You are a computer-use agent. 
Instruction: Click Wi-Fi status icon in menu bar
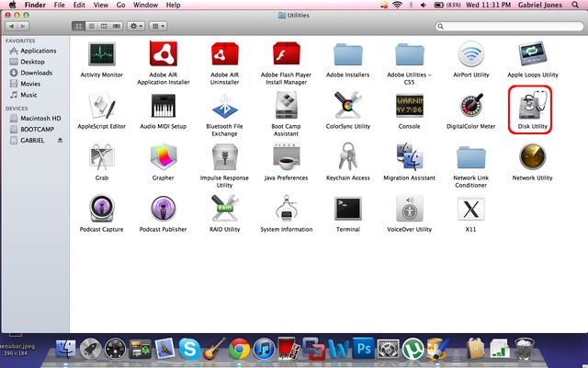click(397, 5)
